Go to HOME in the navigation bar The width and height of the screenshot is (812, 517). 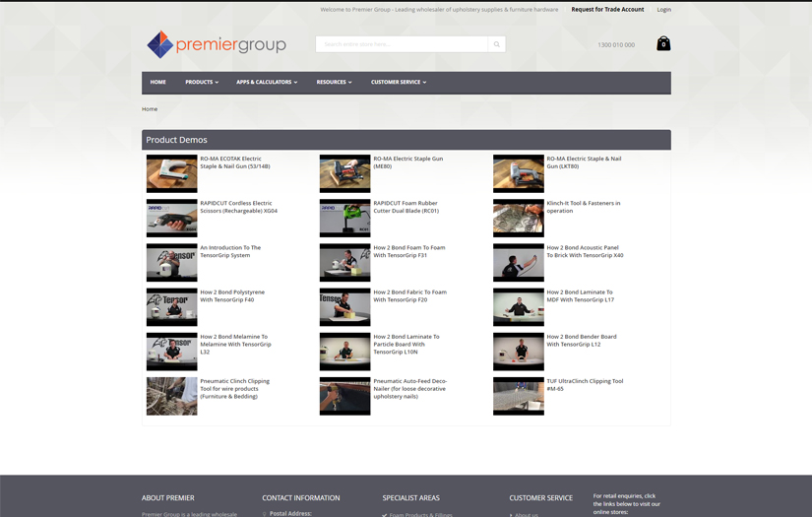(x=157, y=82)
